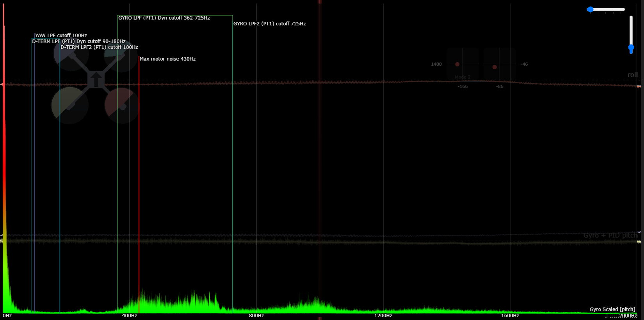Click the 1488 throttle stick value
644x320 pixels.
pyautogui.click(x=436, y=64)
